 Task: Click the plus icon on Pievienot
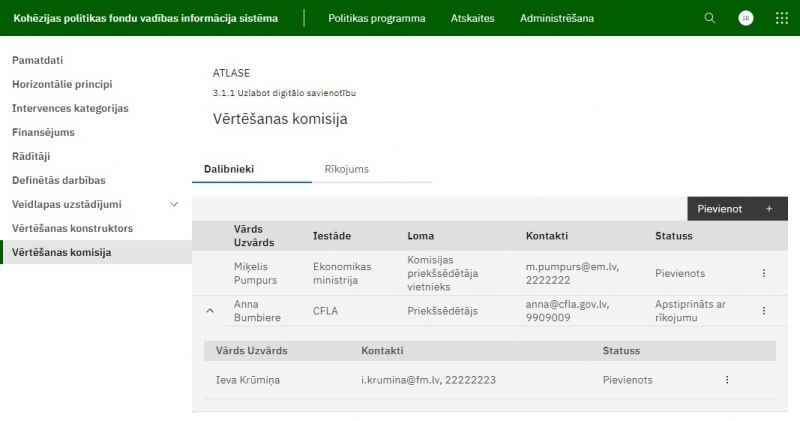[x=769, y=209]
